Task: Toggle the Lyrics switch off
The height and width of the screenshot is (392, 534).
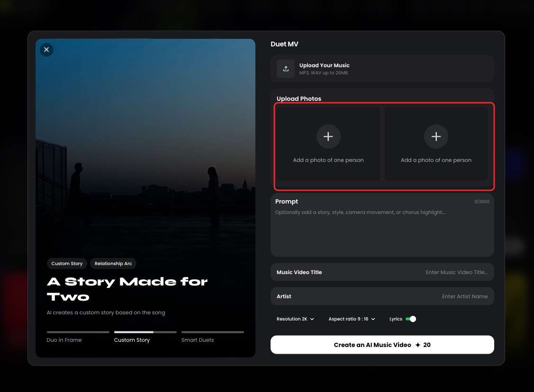Action: click(411, 319)
